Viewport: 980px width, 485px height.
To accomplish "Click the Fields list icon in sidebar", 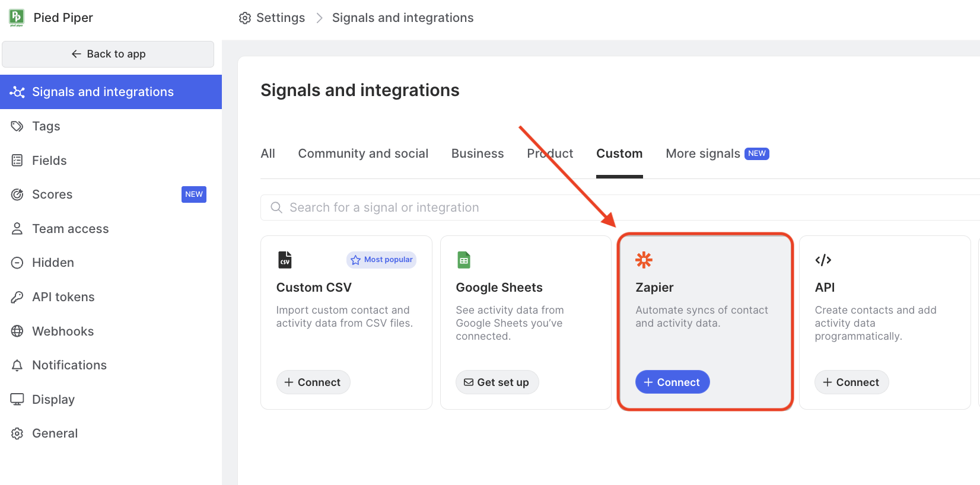I will click(17, 160).
